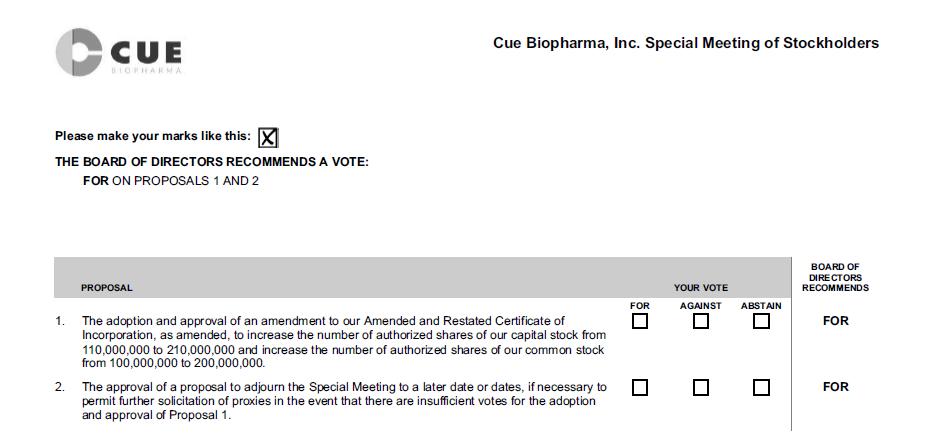Select Proposal 2 text about adjourning meeting

click(x=344, y=401)
